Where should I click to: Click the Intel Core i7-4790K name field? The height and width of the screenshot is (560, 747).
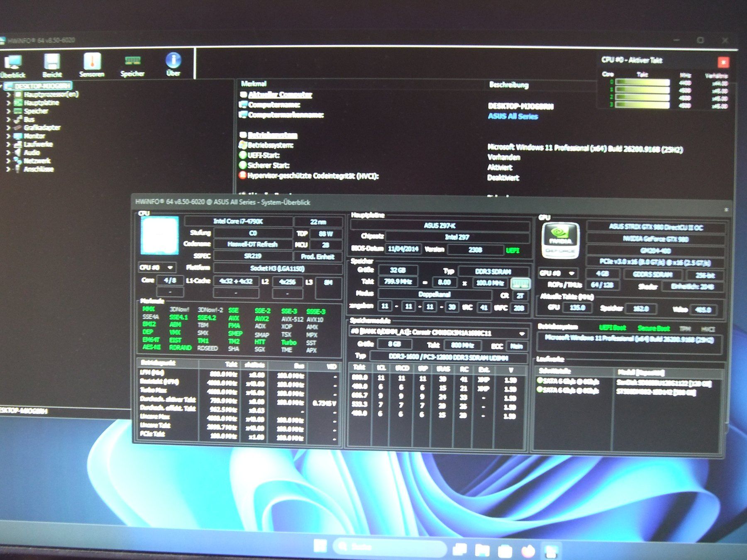[238, 222]
